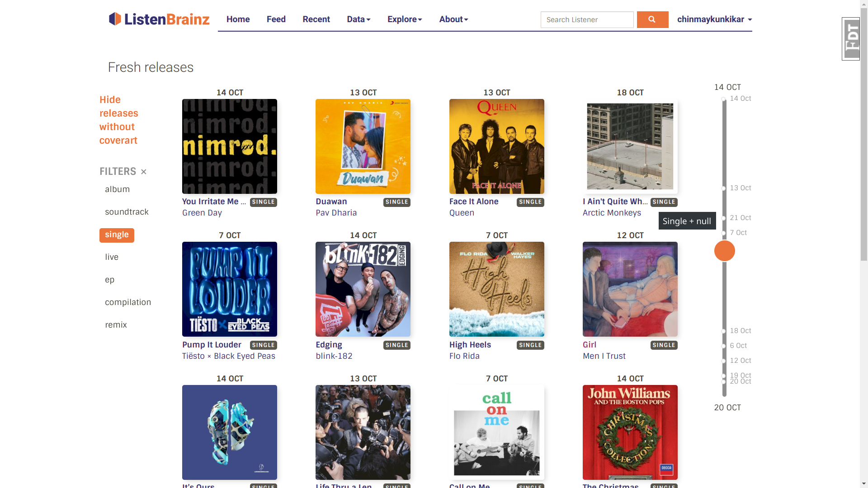Enable the live filter
The height and width of the screenshot is (488, 868).
[x=112, y=257]
